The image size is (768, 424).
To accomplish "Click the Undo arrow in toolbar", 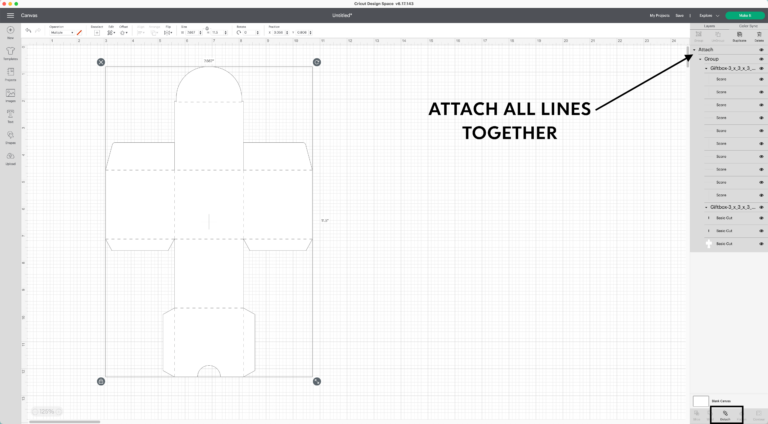I will (28, 32).
